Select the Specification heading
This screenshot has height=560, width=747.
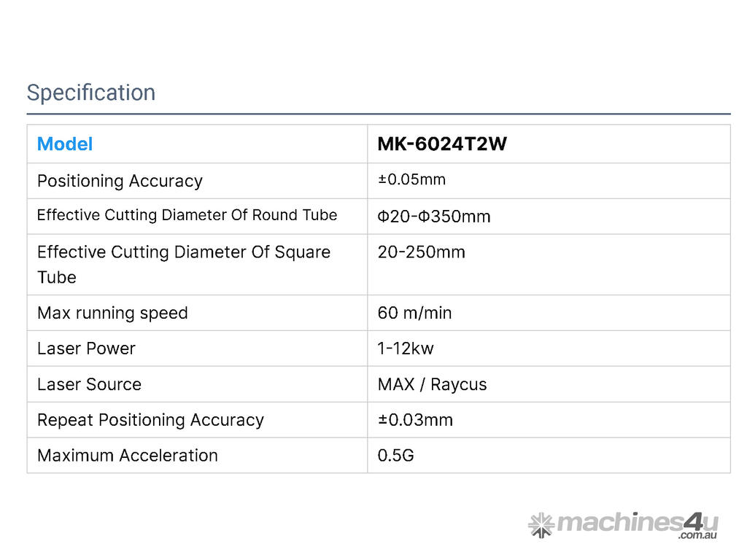(91, 93)
